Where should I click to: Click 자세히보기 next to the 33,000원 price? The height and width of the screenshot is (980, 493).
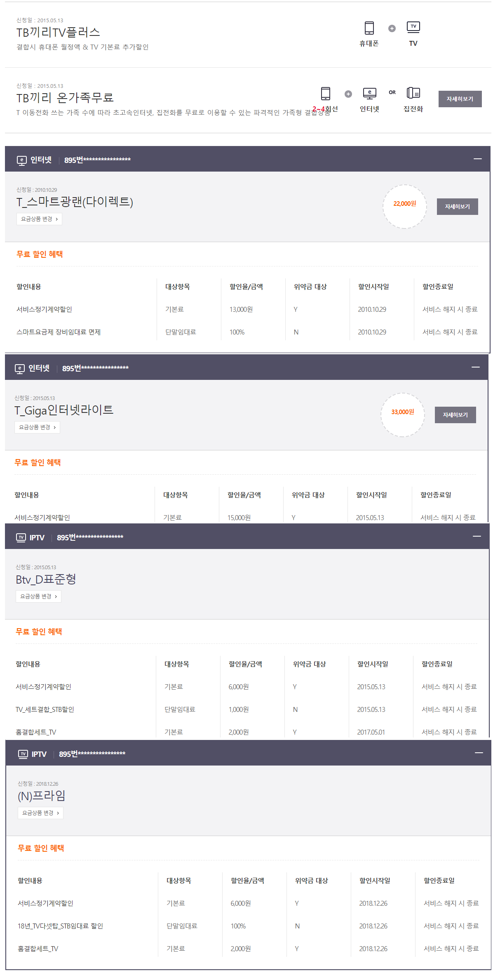click(x=455, y=415)
